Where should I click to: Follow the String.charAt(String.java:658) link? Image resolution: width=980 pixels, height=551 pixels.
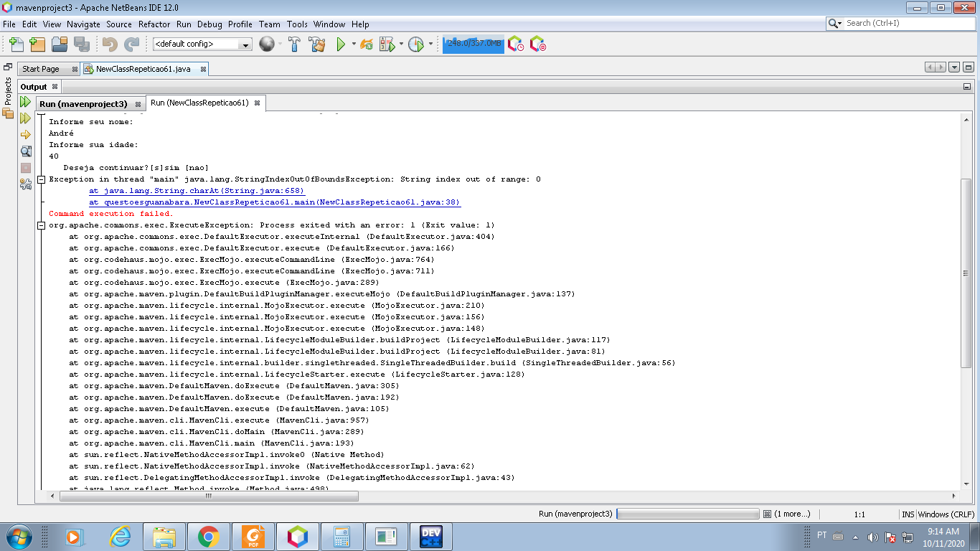tap(197, 191)
